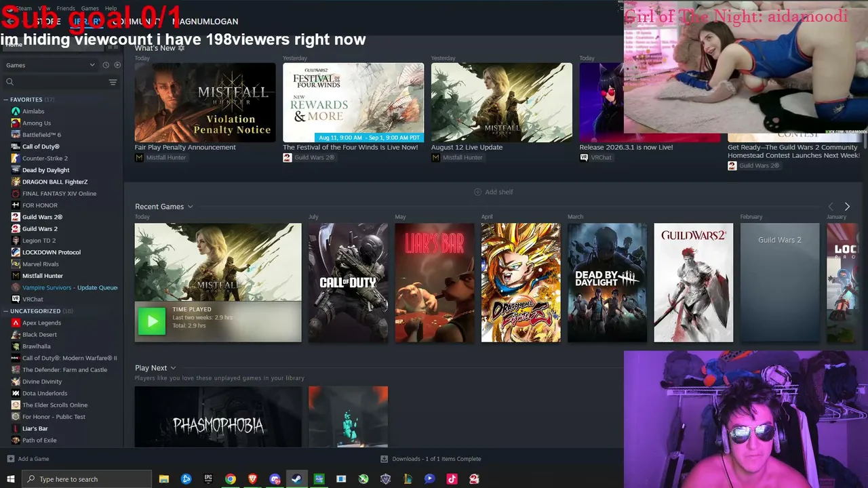Open Windows Start menu
868x488 pixels.
point(11,479)
